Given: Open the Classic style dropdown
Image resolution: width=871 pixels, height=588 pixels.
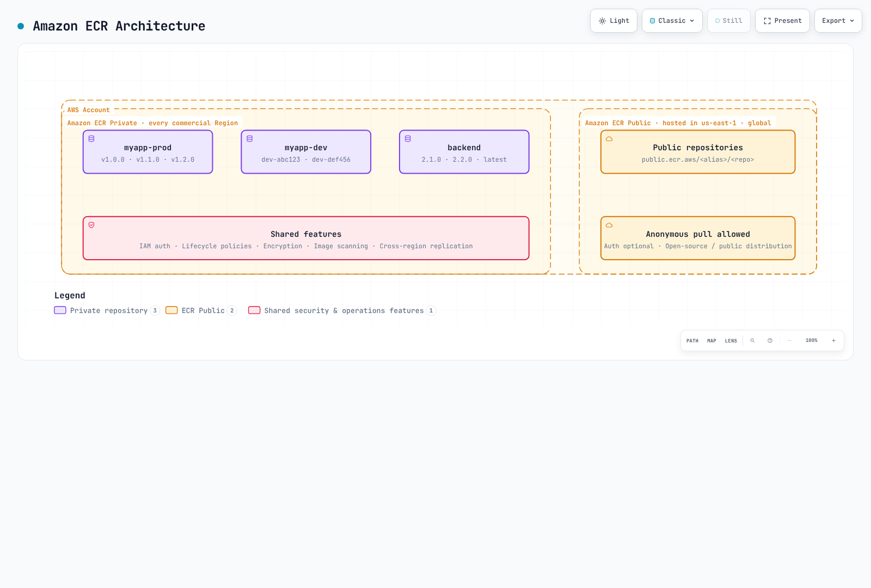Looking at the screenshot, I should tap(672, 21).
